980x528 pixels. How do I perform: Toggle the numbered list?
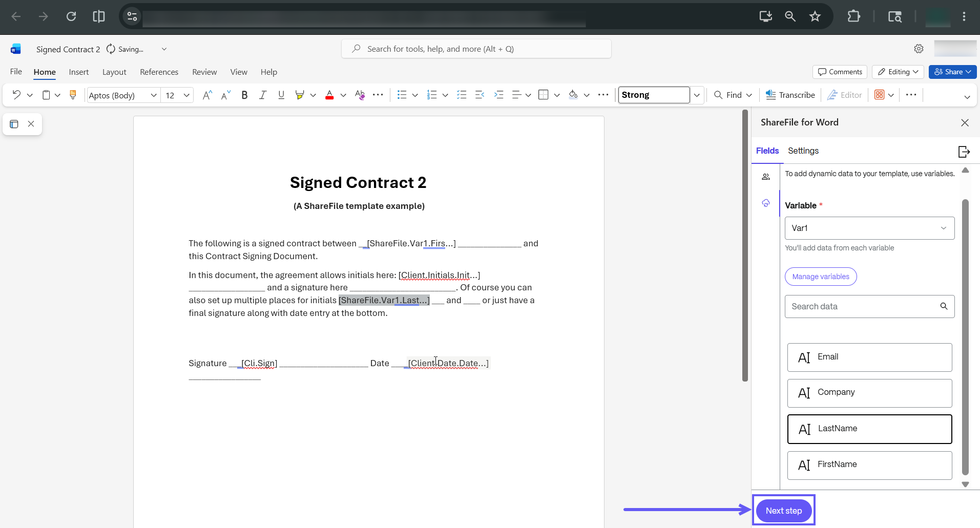432,95
